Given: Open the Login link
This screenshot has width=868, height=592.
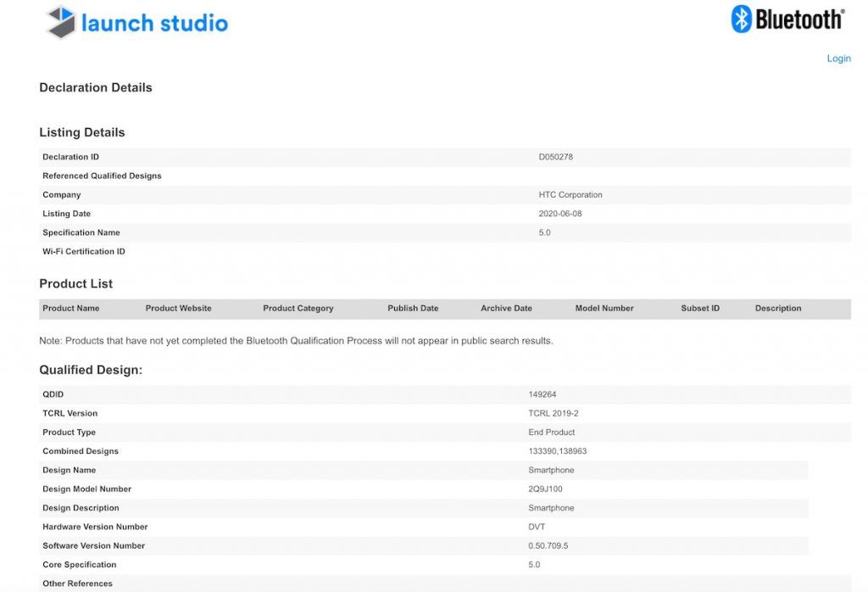Looking at the screenshot, I should 838,59.
